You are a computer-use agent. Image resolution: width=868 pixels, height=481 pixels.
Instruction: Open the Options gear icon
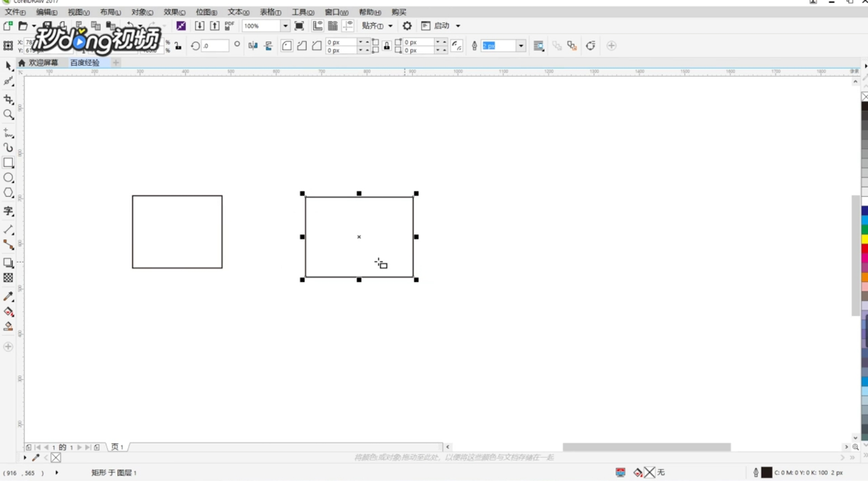407,25
